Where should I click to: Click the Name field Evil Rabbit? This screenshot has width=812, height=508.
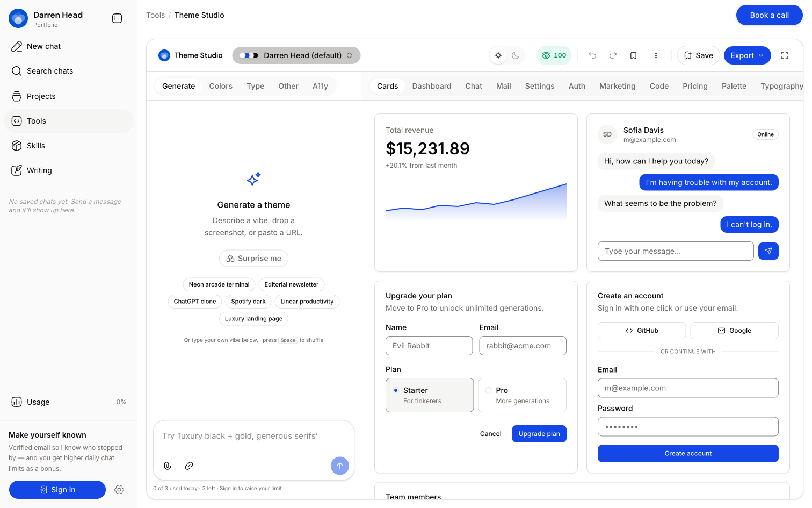tap(429, 346)
